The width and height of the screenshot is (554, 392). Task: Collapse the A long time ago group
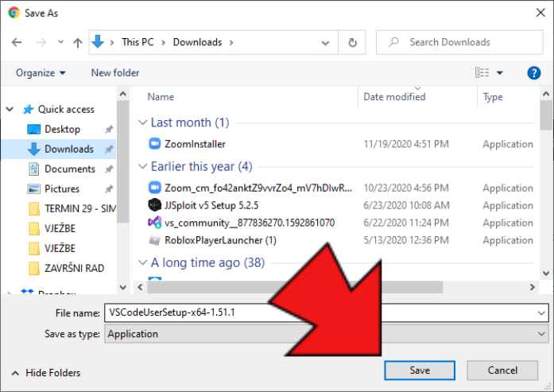coord(142,262)
